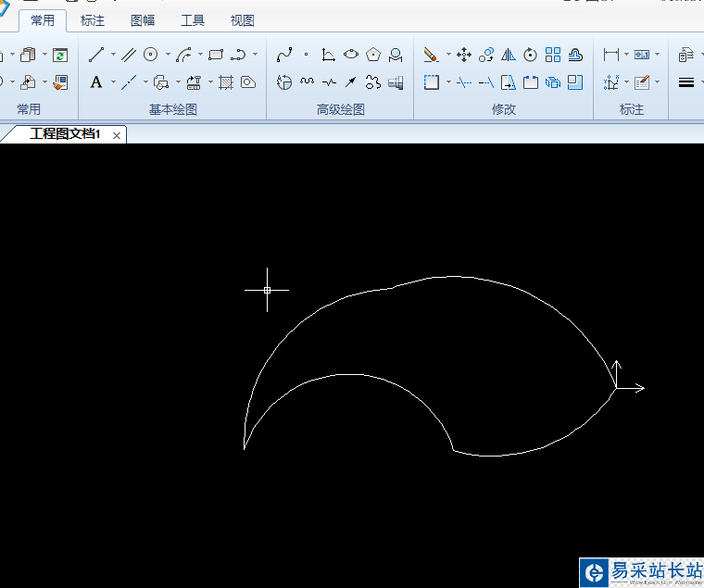Select the 工程图文档1 document tab
This screenshot has width=704, height=588.
click(65, 133)
